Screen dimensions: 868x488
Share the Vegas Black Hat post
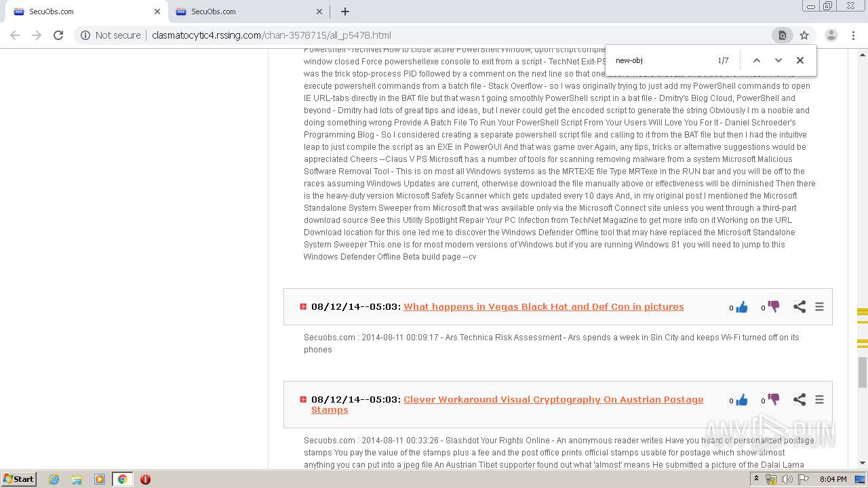point(800,306)
